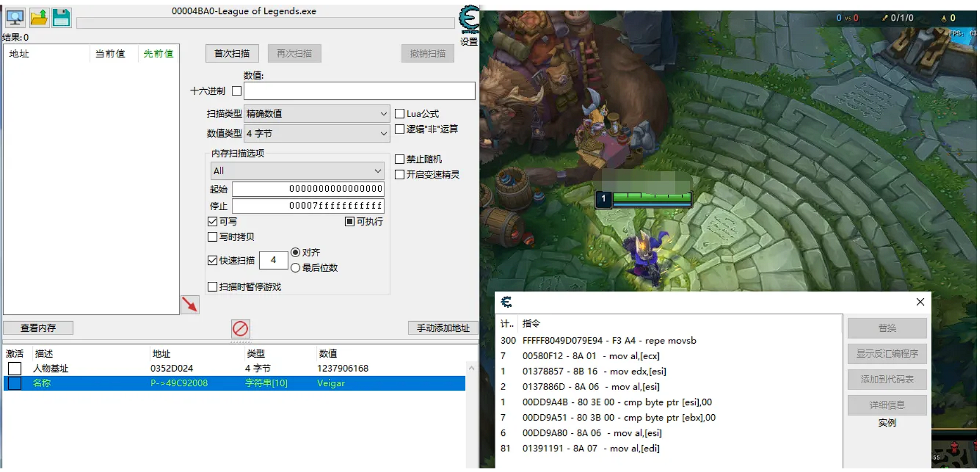Viewport: 980px width, 472px height.
Task: Open the process selector monitor icon
Action: click(15, 18)
